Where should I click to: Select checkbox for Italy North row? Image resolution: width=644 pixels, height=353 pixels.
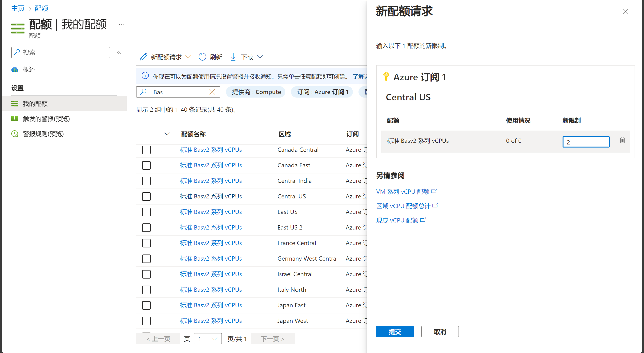[146, 290]
